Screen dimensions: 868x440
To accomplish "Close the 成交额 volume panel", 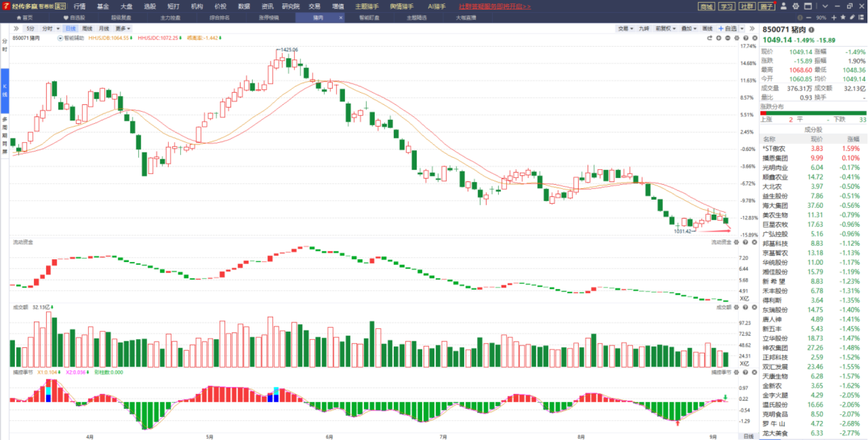I will tap(754, 307).
